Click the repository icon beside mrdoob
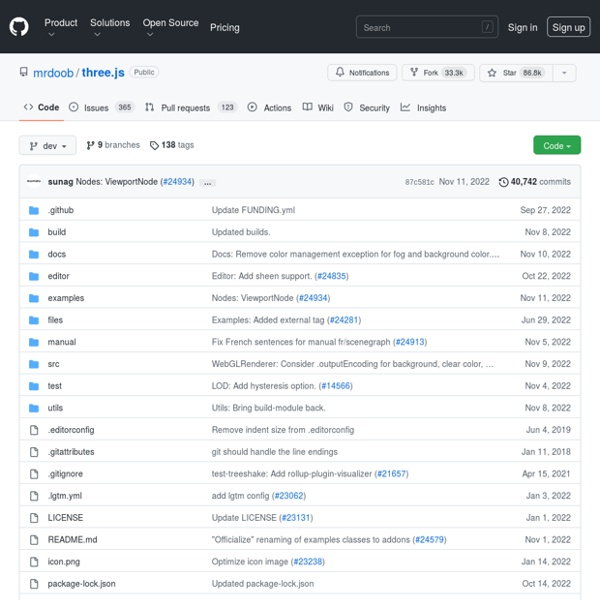 pos(24,72)
